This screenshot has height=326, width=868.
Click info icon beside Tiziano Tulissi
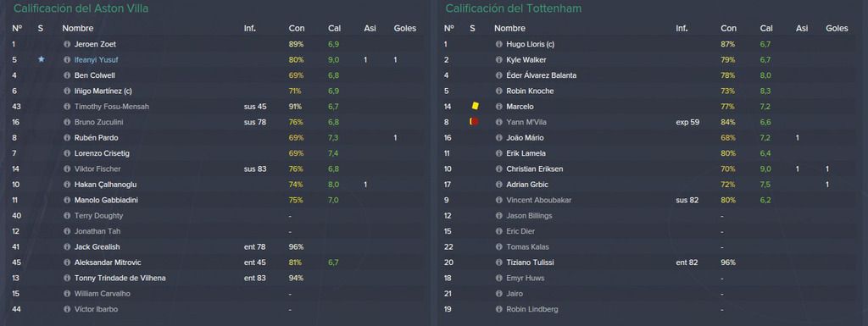point(498,262)
